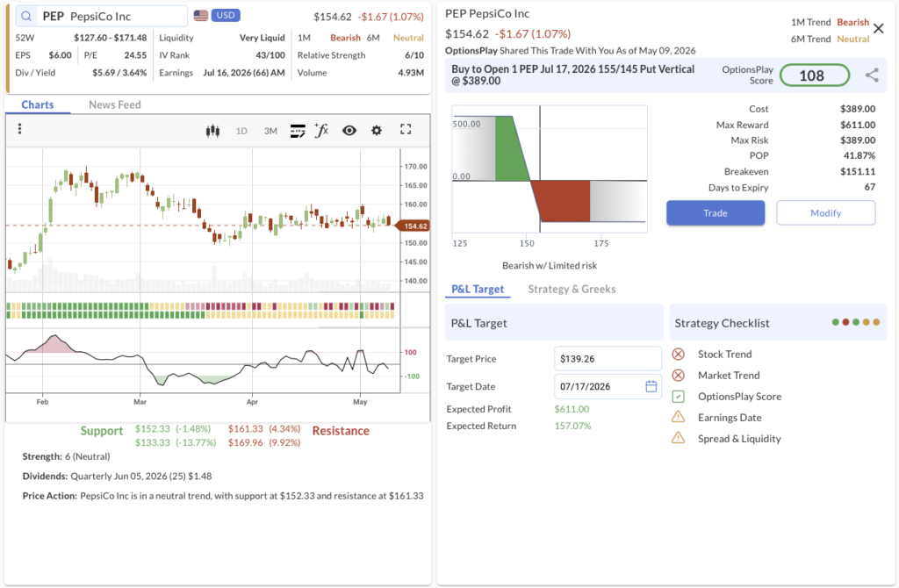Image resolution: width=899 pixels, height=588 pixels.
Task: Open the fx indicators function icon
Action: [x=321, y=130]
